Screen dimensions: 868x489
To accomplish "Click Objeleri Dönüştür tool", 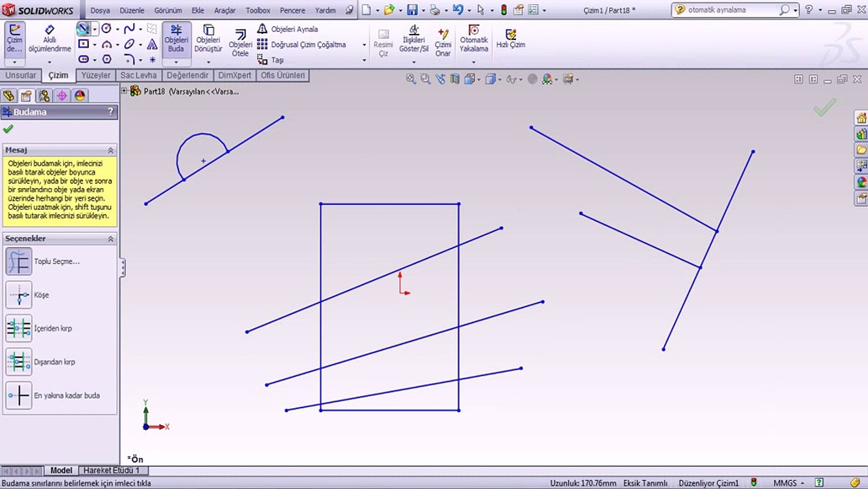I will click(x=208, y=39).
